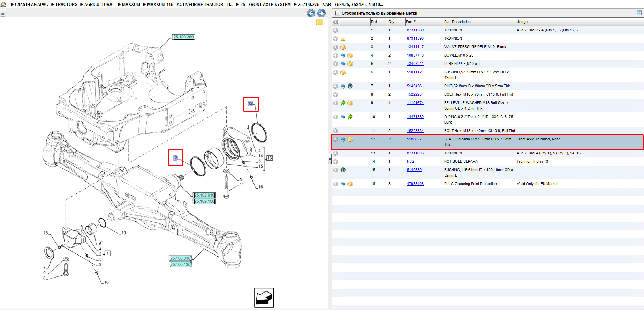644x310 pixels.
Task: Click the blue arrow icon in the O-RING row
Action: pyautogui.click(x=343, y=117)
